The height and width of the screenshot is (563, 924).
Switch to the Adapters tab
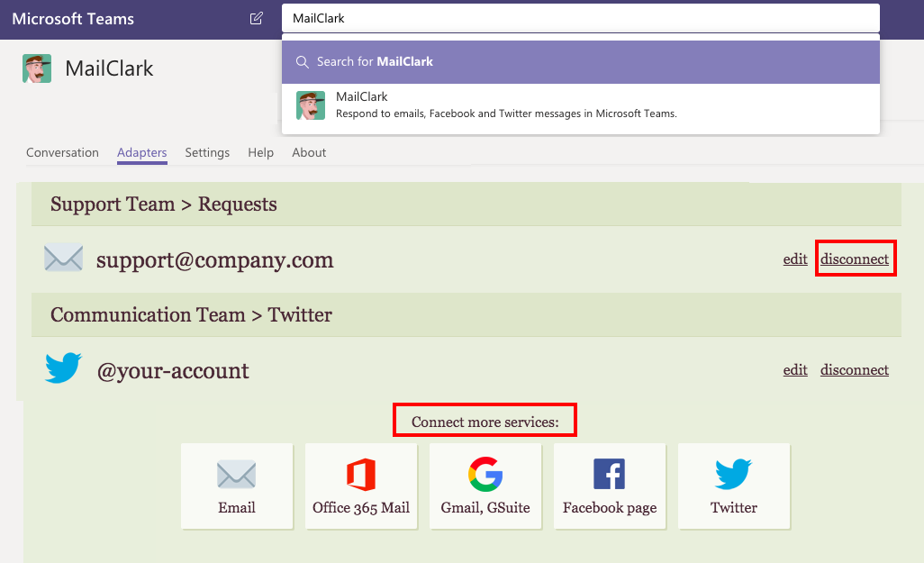pyautogui.click(x=142, y=153)
